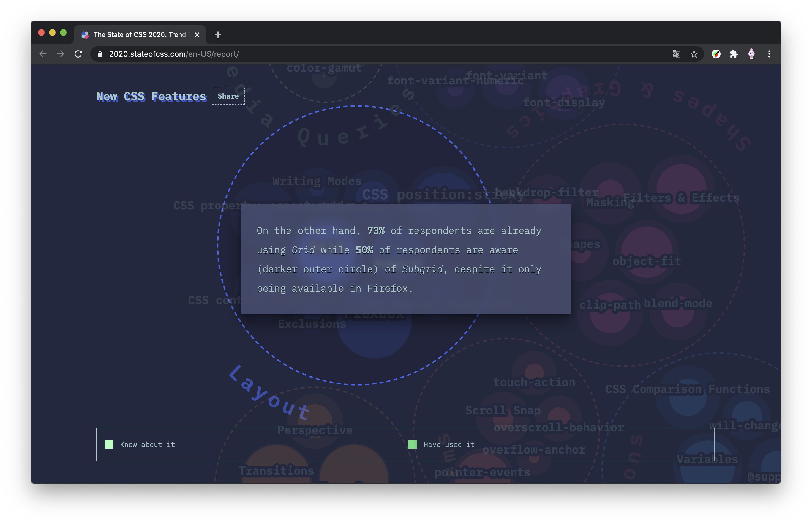Click the italic word Subgrid

pos(422,269)
